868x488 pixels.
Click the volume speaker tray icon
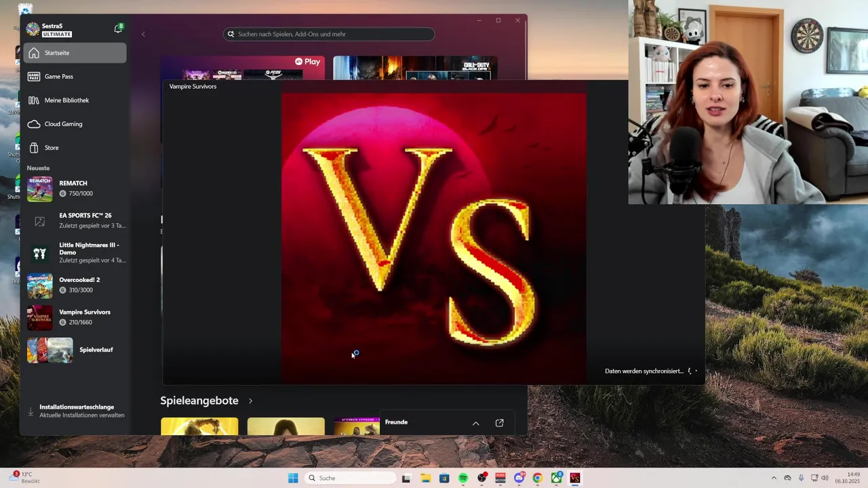pos(825,478)
